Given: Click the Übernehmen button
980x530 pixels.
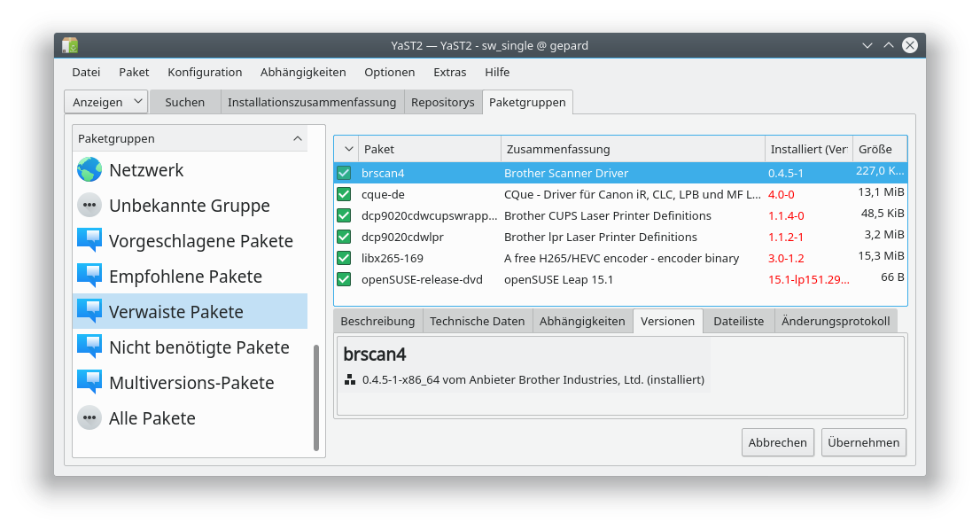Looking at the screenshot, I should click(864, 442).
